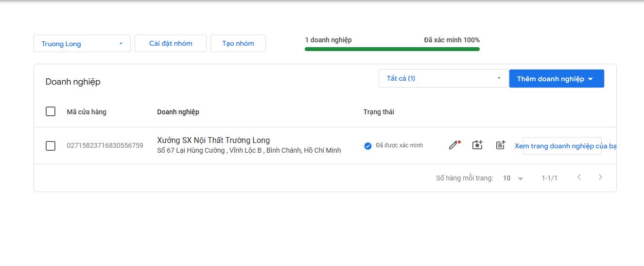644x266 pixels.
Task: Create a post with post icon
Action: coord(501,145)
